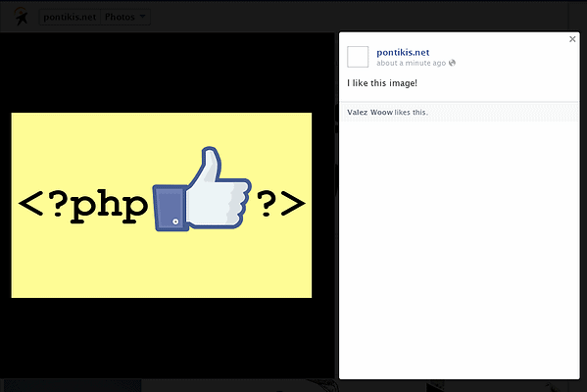Click the pontikis.net profile picture thumbnail
Screen dimensions: 587x392
tap(358, 57)
